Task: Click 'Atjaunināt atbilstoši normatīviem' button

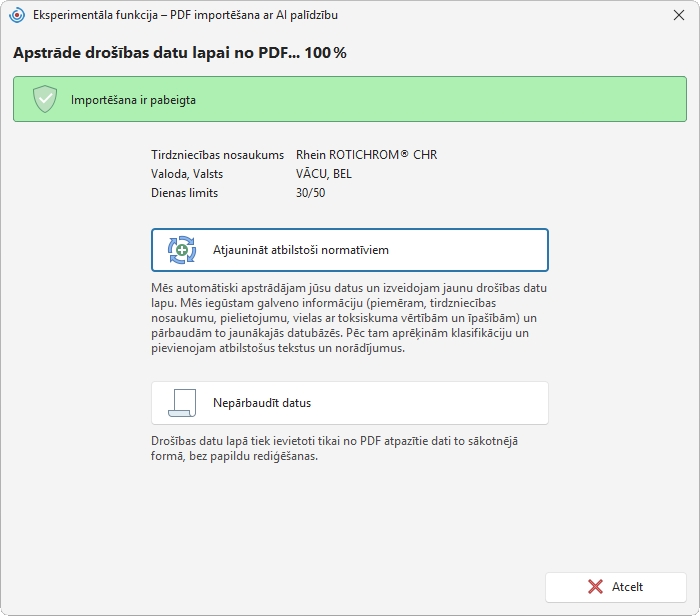Action: tap(350, 250)
